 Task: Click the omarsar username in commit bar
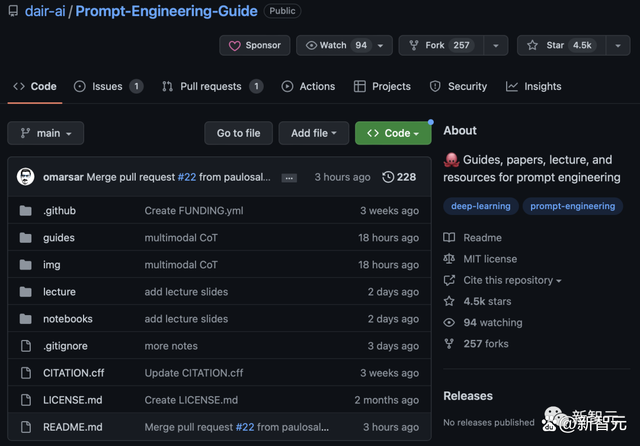click(x=63, y=177)
